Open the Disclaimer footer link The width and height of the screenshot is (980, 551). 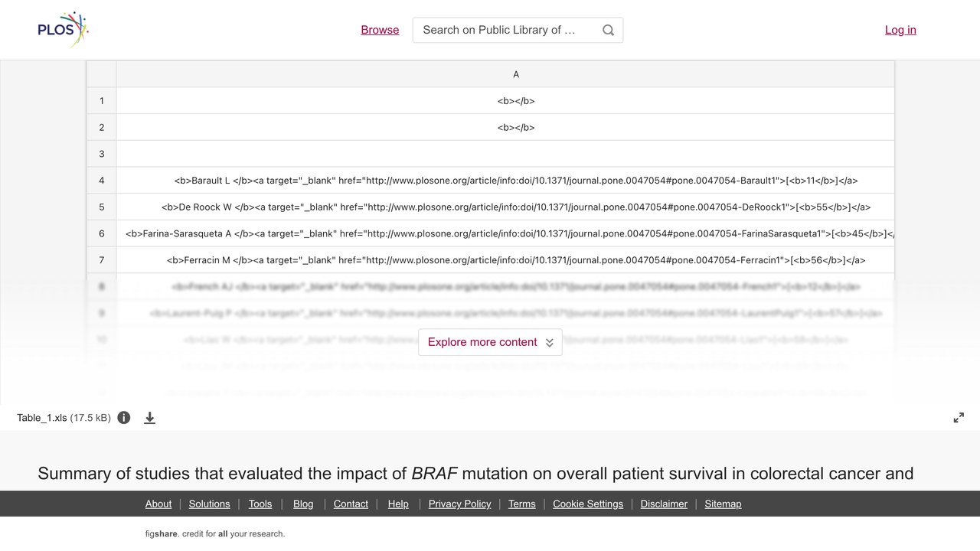pos(664,504)
